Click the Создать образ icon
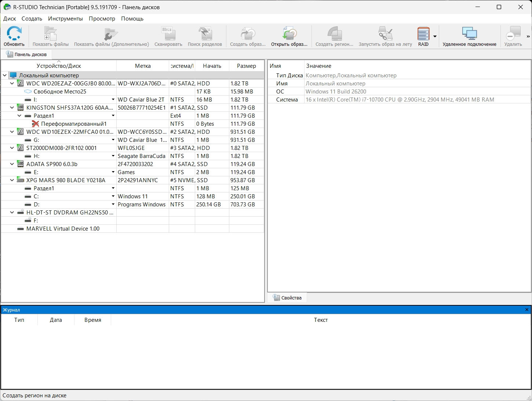The width and height of the screenshot is (532, 401). [248, 34]
